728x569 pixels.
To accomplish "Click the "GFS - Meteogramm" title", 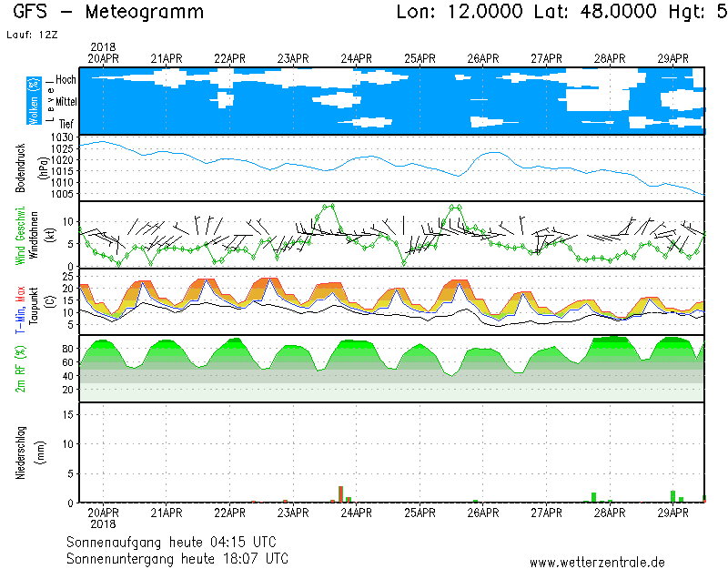I will (x=108, y=12).
